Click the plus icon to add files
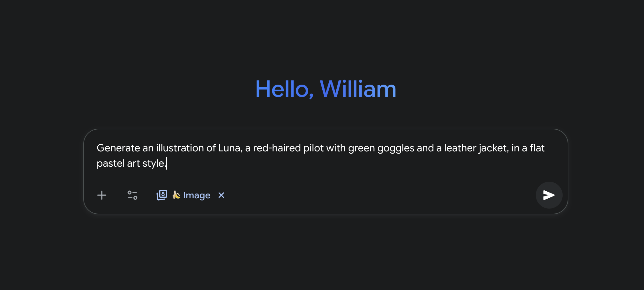 [x=102, y=195]
